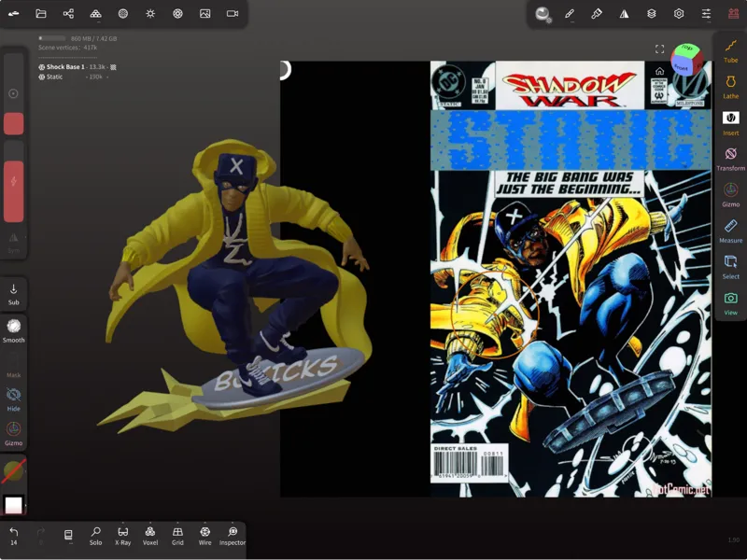
Task: Select the Transform tool
Action: (730, 159)
